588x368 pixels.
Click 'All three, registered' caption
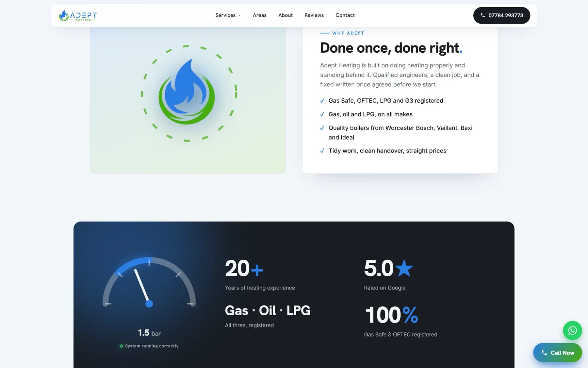(x=249, y=325)
